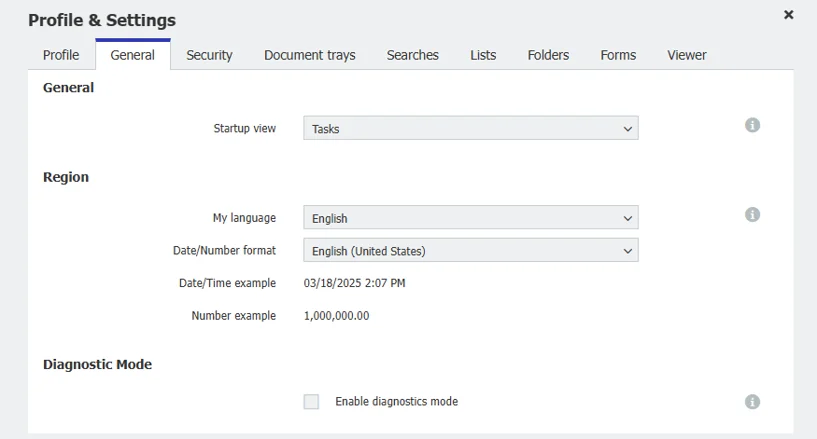Open the My language dropdown

click(471, 218)
